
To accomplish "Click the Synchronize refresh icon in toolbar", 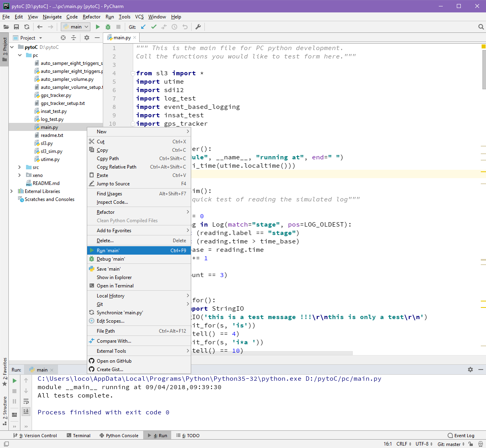I will 27,27.
